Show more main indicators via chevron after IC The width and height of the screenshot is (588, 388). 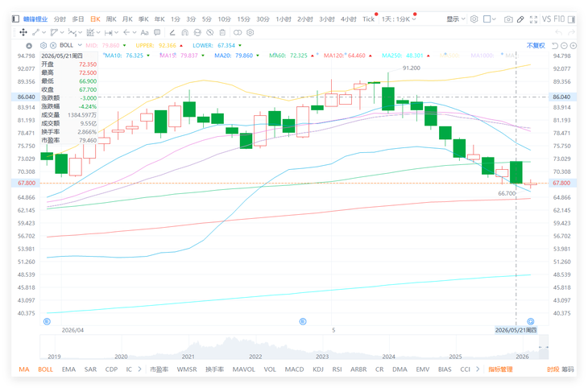tap(139, 369)
